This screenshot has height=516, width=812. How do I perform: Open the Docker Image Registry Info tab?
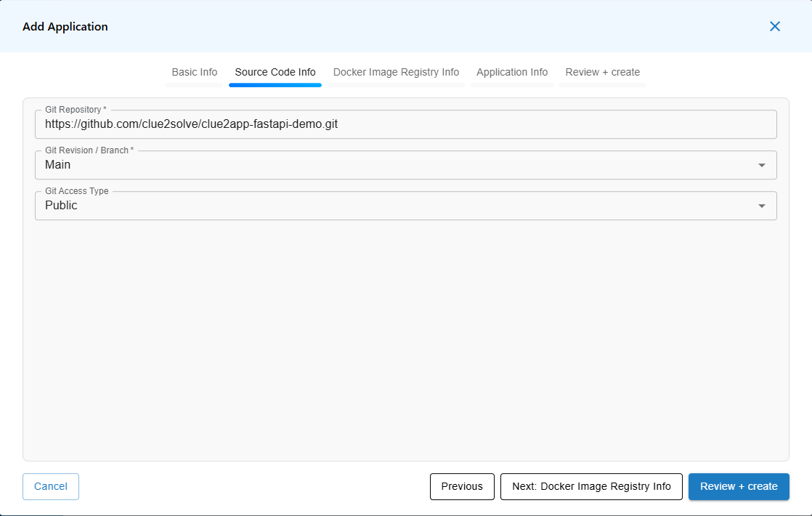396,73
